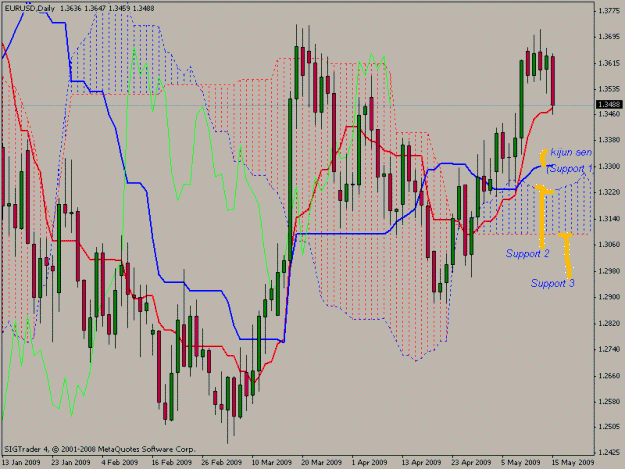Select the 'Support 3' text label

point(552,283)
